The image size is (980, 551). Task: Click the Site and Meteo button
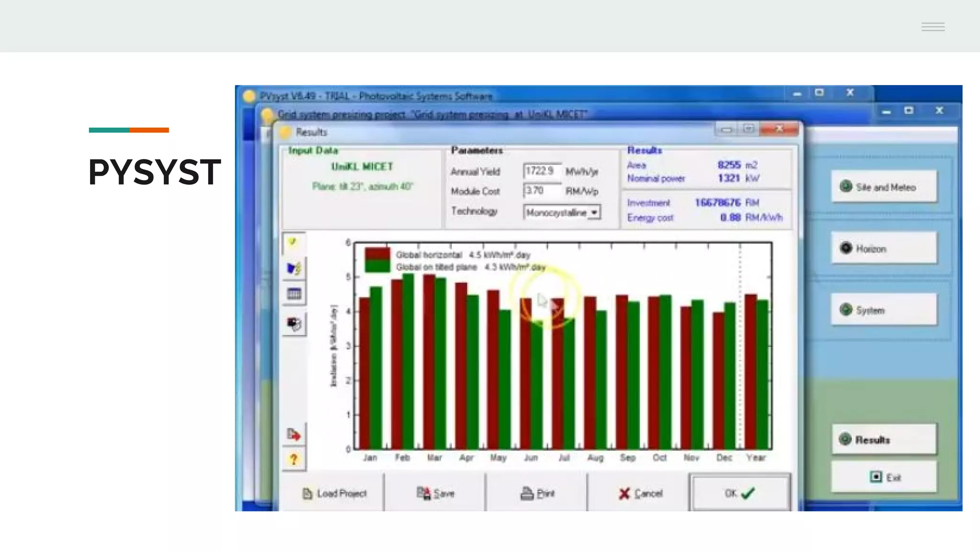pyautogui.click(x=883, y=187)
